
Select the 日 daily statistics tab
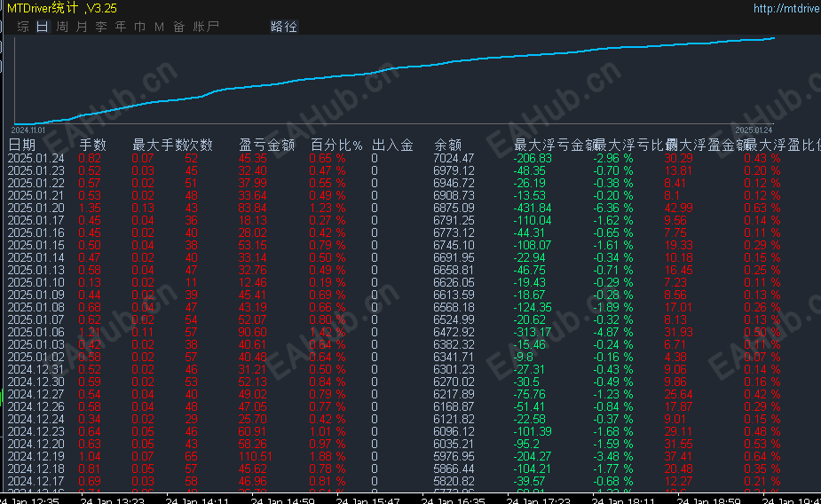click(x=43, y=27)
